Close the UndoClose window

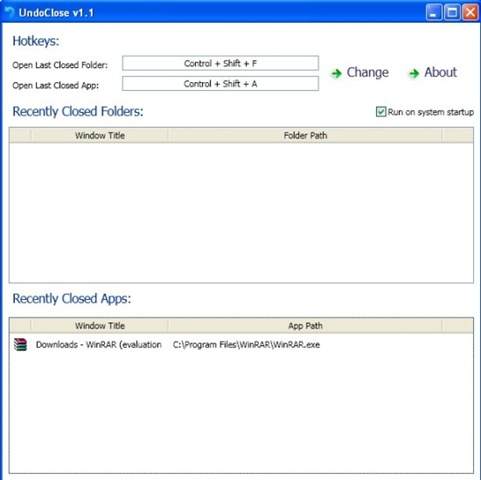pyautogui.click(x=470, y=13)
